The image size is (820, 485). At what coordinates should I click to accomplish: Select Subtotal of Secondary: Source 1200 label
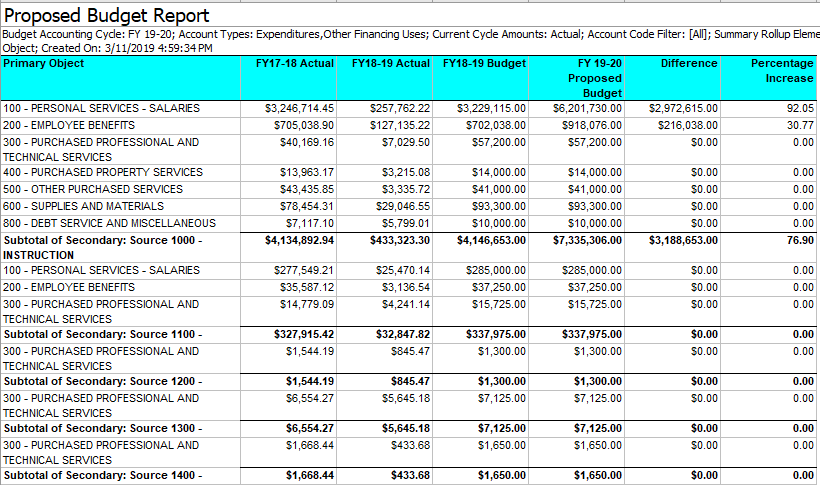(x=103, y=381)
